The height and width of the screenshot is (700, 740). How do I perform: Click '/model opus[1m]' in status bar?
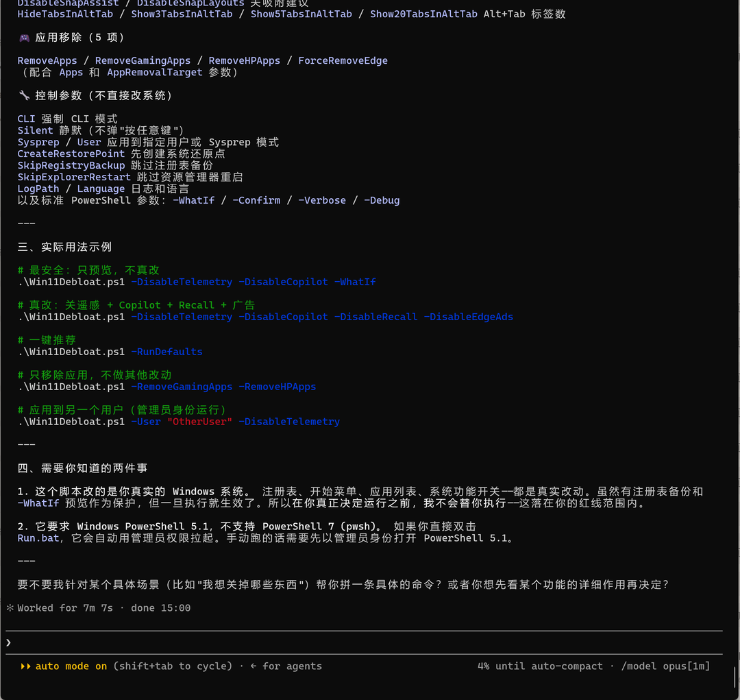665,666
